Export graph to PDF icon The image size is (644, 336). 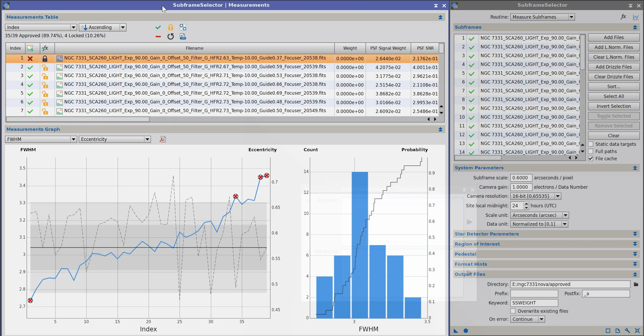tap(163, 139)
